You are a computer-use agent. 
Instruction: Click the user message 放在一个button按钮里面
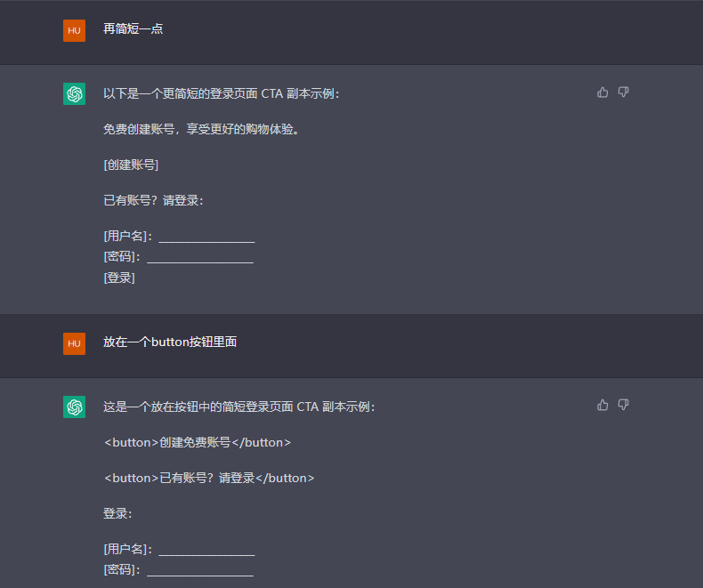[170, 342]
